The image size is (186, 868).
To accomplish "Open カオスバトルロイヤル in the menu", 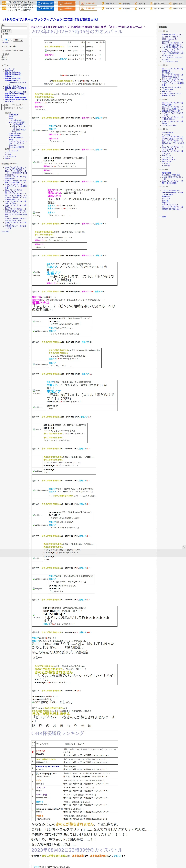I will [x=13, y=86].
